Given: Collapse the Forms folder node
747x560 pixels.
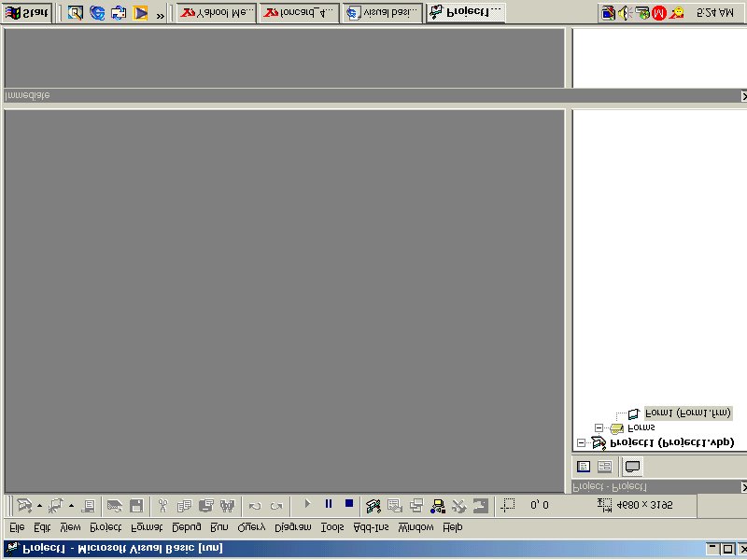Looking at the screenshot, I should coord(599,427).
